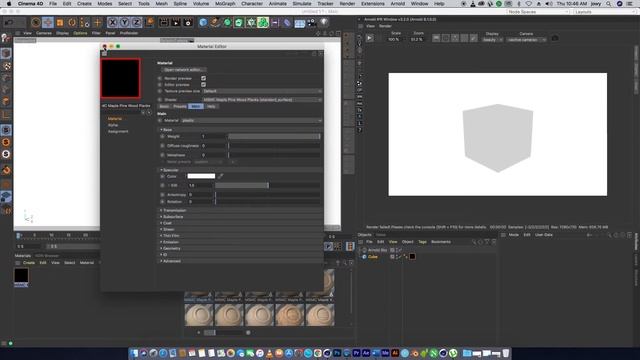Toggle the X axis lock

pos(113,23)
